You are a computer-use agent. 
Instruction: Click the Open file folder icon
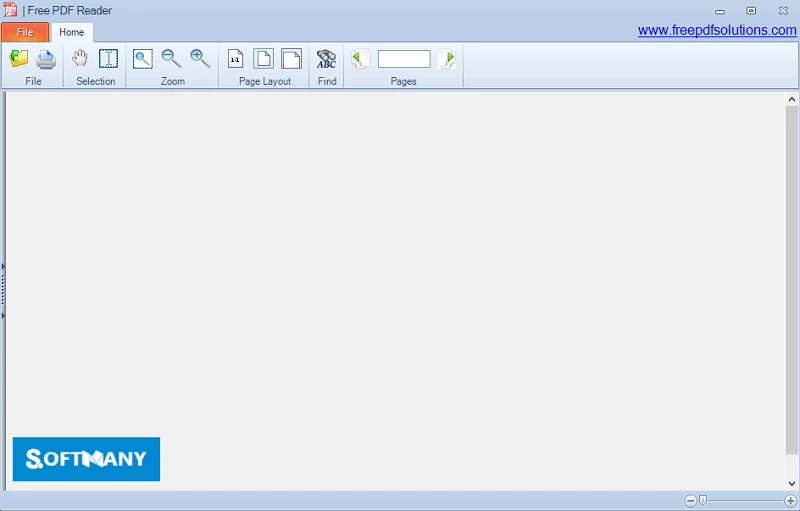19,59
